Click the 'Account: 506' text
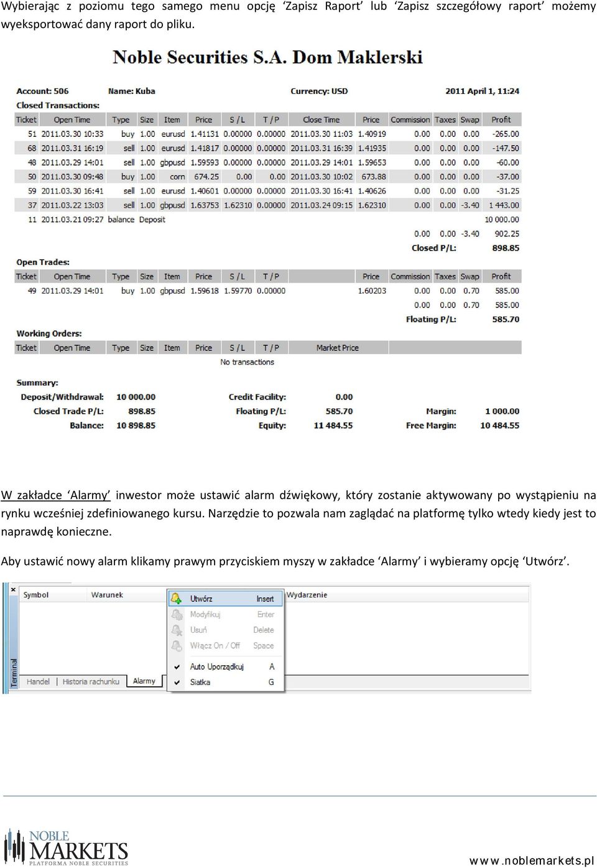The image size is (597, 868). [42, 91]
